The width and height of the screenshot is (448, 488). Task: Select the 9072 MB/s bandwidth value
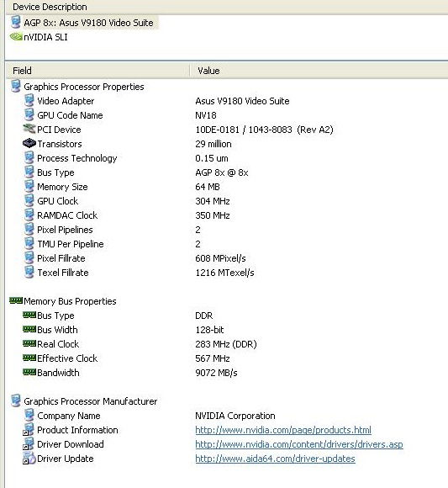coord(216,373)
